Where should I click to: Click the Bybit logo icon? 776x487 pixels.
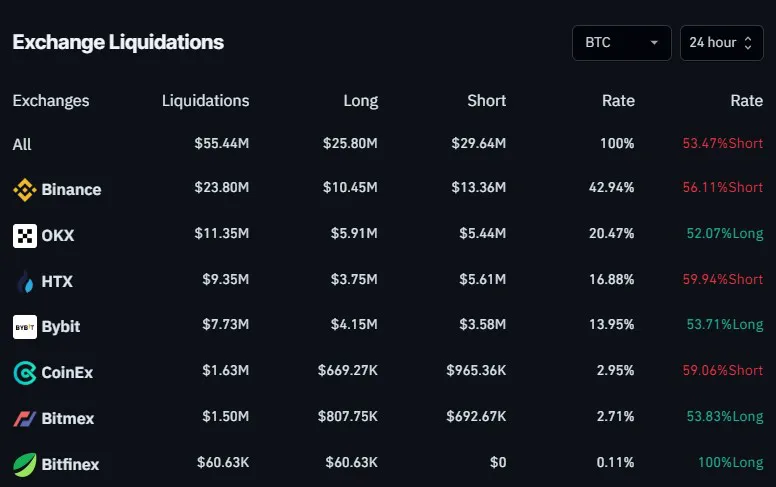pos(24,327)
